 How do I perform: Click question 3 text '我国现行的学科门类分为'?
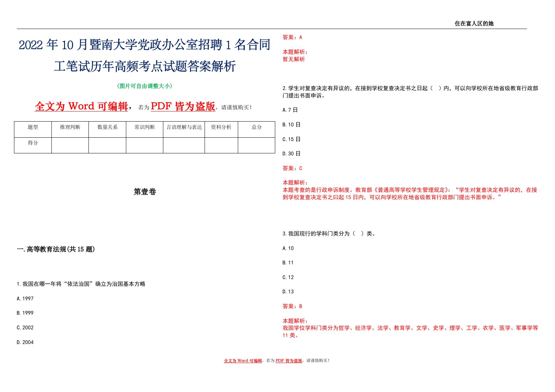(329, 234)
